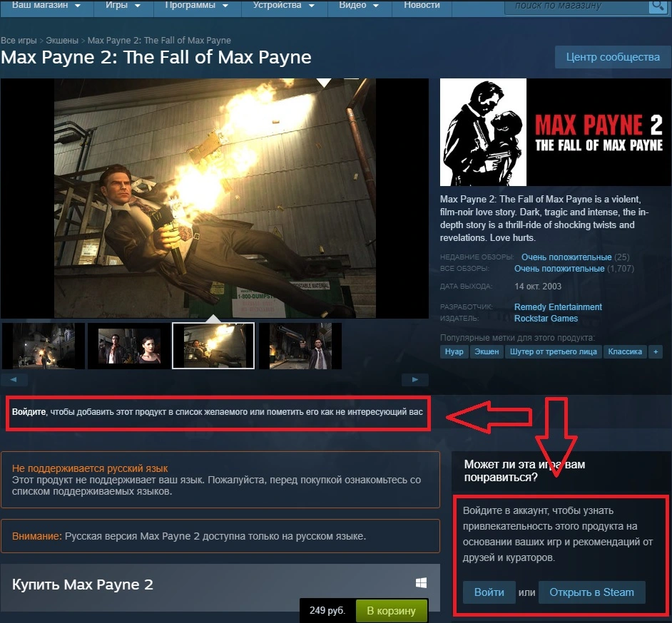Click the game description paragraph
672x623 pixels.
tap(544, 218)
